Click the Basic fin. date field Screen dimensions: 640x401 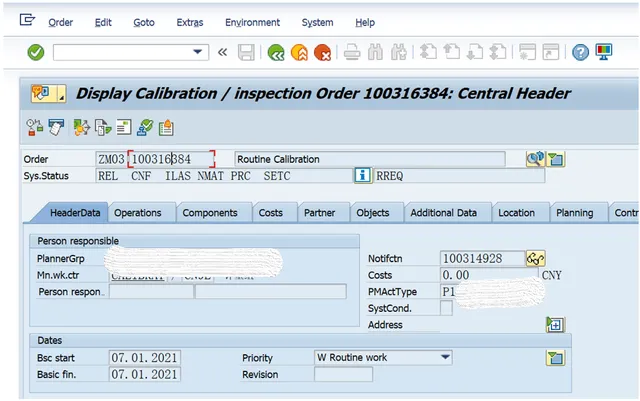coord(145,374)
